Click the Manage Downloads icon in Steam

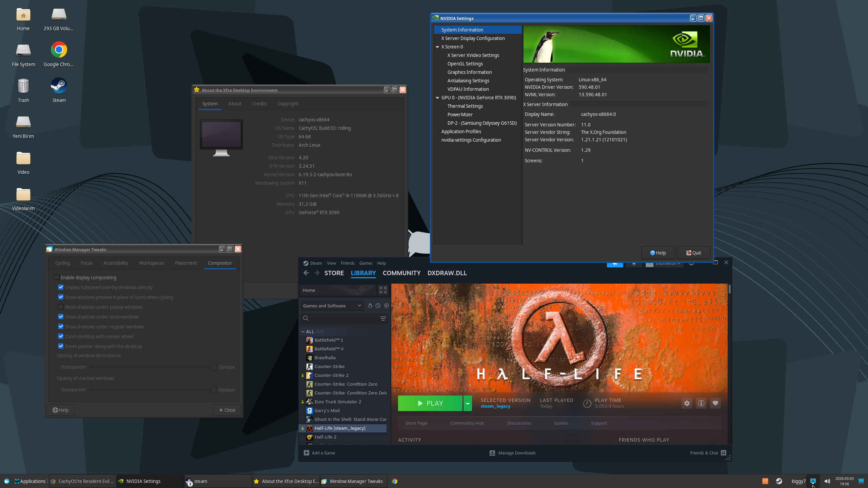(x=492, y=453)
